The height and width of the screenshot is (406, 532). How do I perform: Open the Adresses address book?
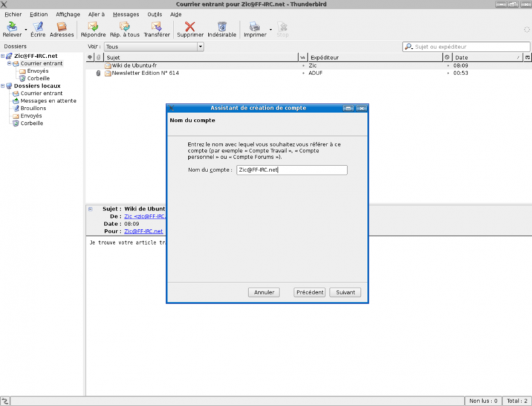coord(62,27)
